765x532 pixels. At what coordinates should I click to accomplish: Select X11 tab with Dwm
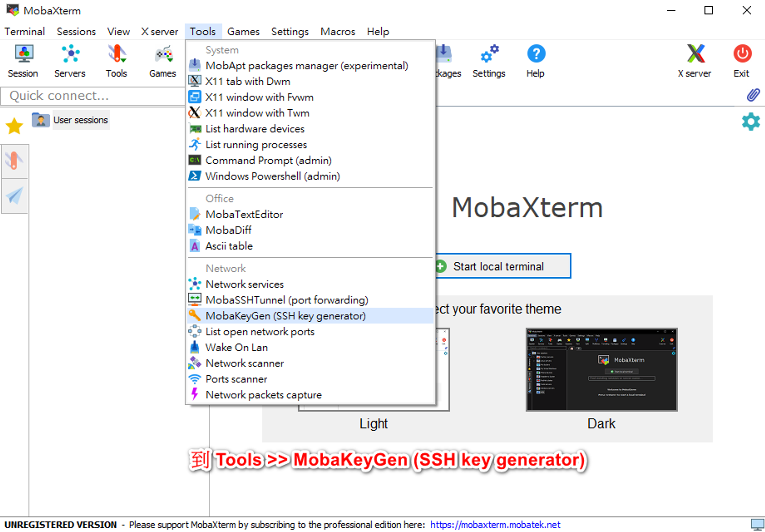coord(310,81)
